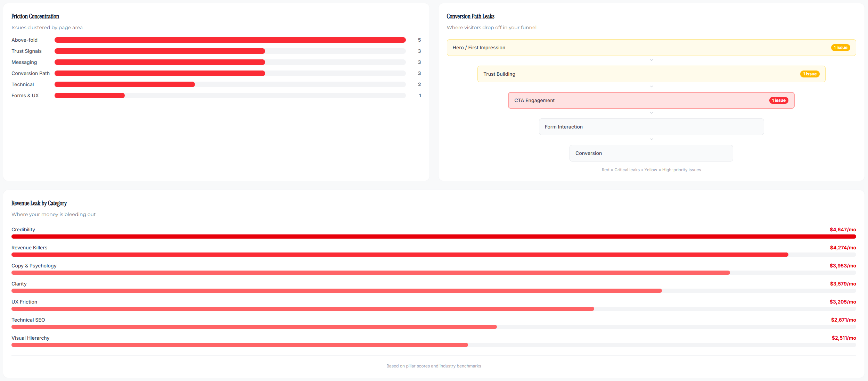Screen dimensions: 868x381
Task: Expand the chevron below Hero / First Impression
Action: click(x=651, y=60)
